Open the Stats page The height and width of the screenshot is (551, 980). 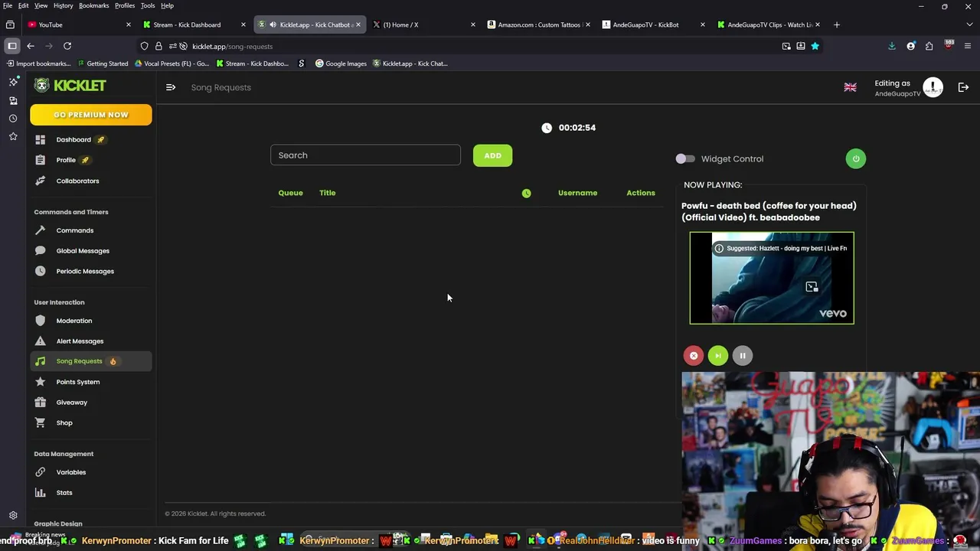coord(90,493)
